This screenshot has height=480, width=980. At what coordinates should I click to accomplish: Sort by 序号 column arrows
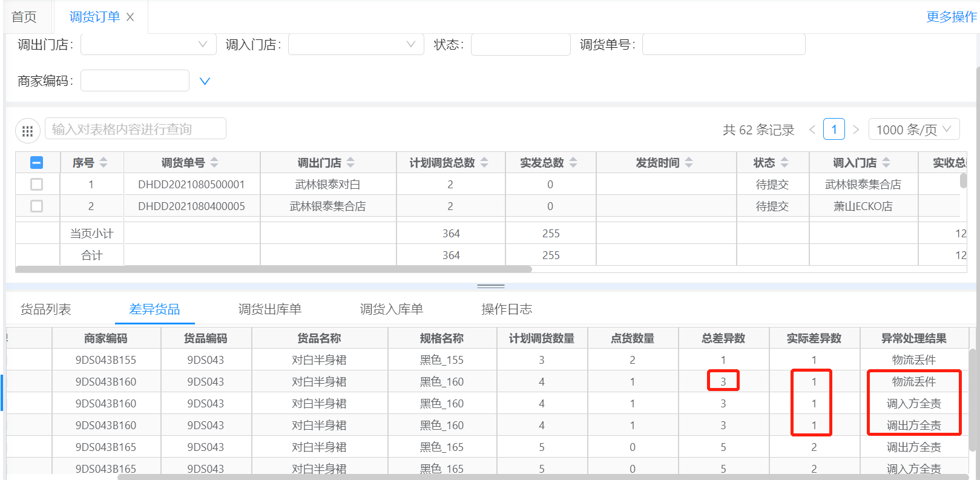(x=104, y=163)
